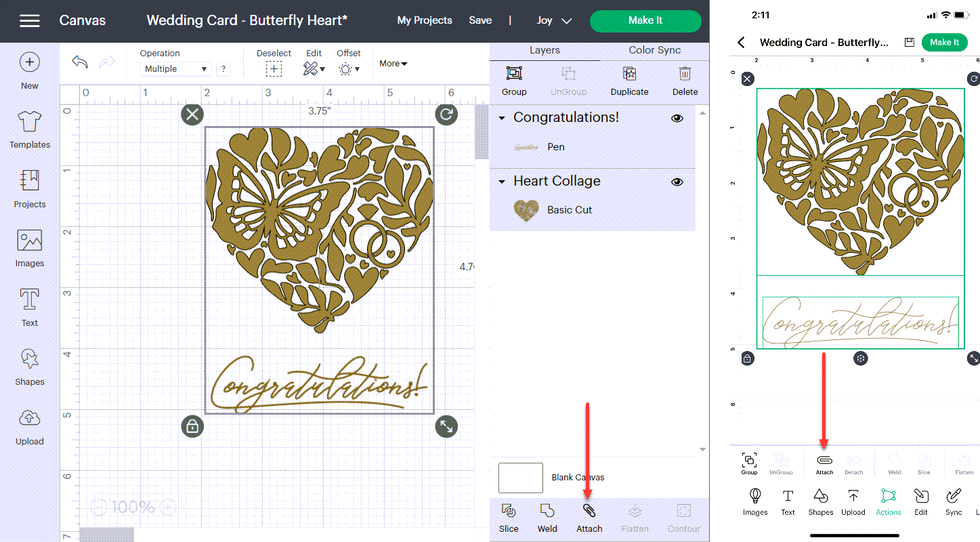Image resolution: width=980 pixels, height=542 pixels.
Task: Select the Attach tool at the bottom
Action: tap(589, 518)
